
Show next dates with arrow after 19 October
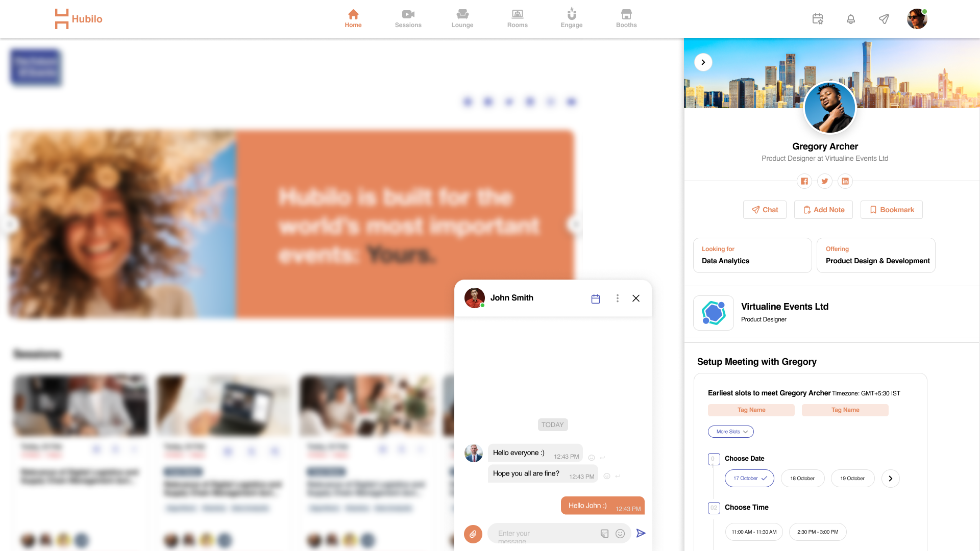pos(891,479)
